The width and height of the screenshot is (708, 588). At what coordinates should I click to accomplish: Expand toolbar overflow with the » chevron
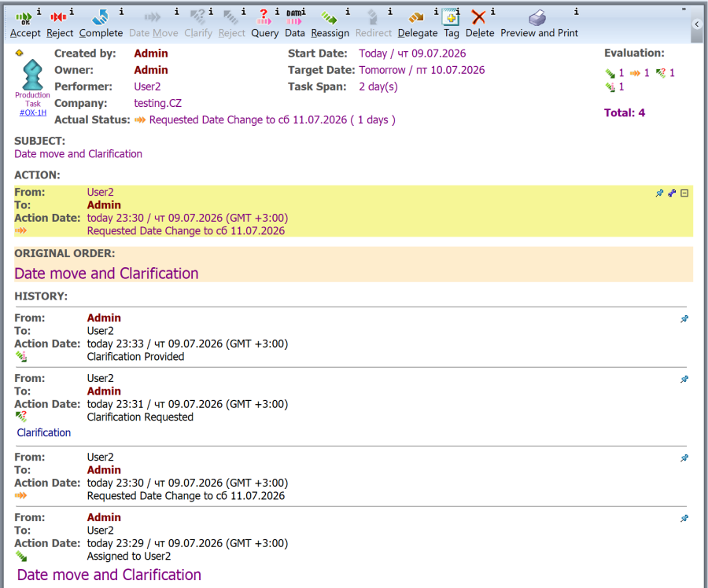pyautogui.click(x=684, y=9)
